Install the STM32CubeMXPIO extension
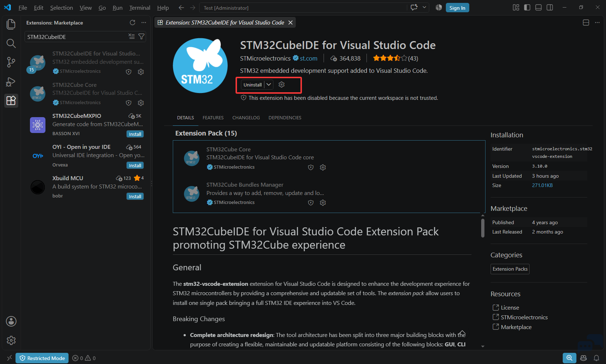The width and height of the screenshot is (606, 364). click(135, 134)
